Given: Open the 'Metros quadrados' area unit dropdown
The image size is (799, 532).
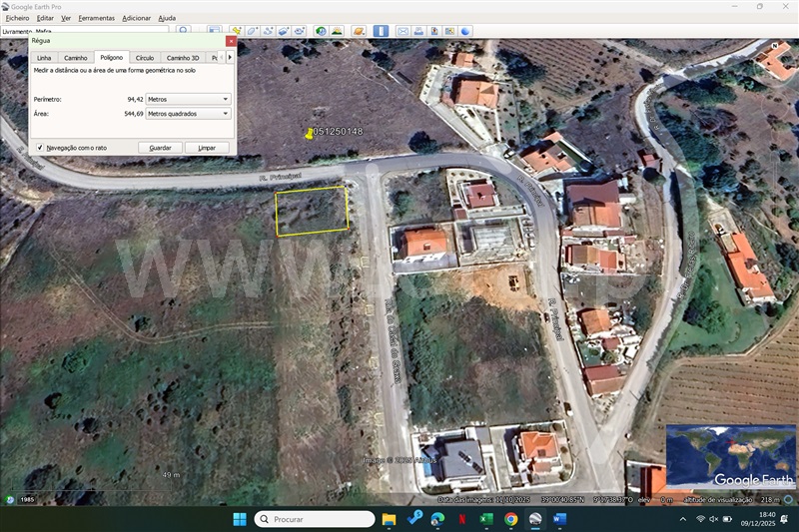Looking at the screenshot, I should coord(188,114).
